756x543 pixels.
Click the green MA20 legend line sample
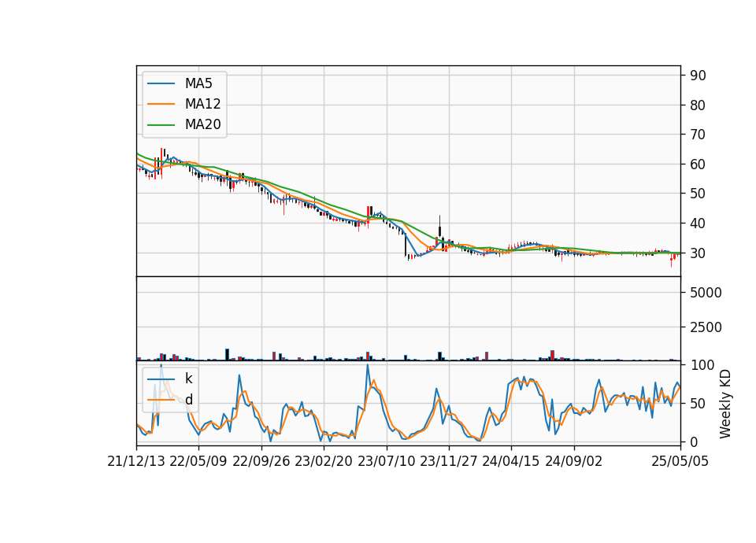click(x=161, y=125)
